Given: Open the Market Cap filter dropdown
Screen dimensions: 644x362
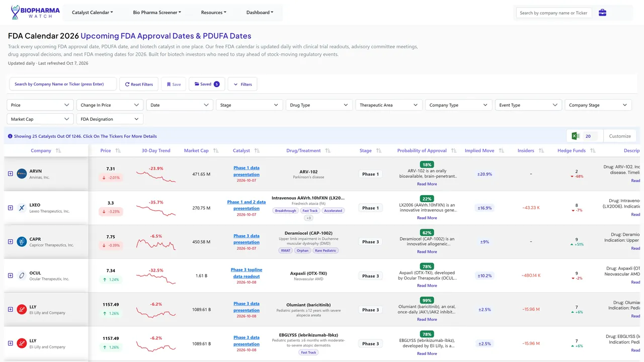Looking at the screenshot, I should 40,119.
